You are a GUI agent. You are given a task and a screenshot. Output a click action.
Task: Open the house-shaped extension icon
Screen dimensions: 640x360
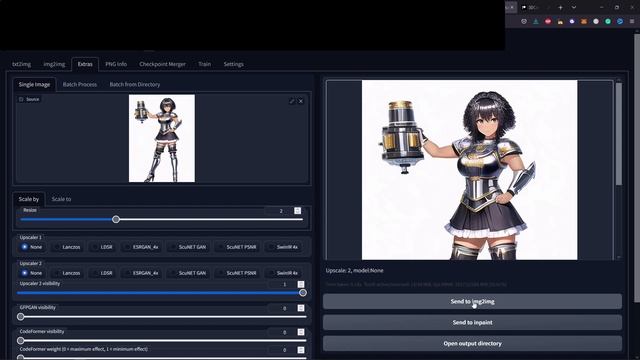560,21
